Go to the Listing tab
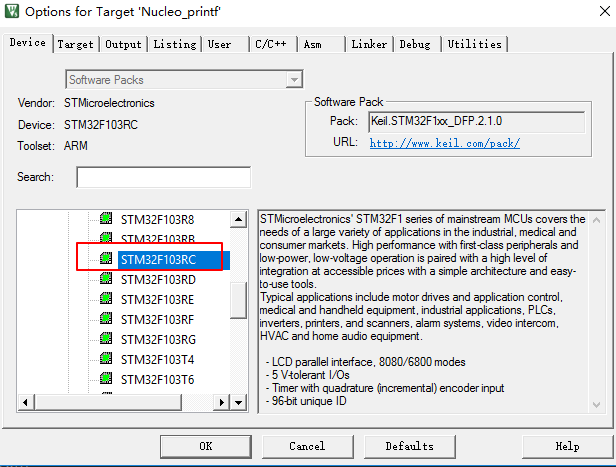The width and height of the screenshot is (616, 467). coord(175,44)
